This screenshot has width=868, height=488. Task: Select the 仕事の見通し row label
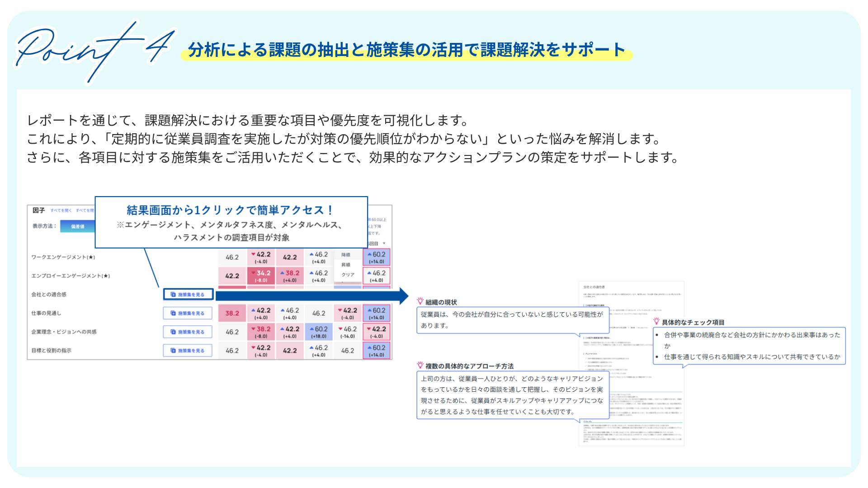point(46,313)
